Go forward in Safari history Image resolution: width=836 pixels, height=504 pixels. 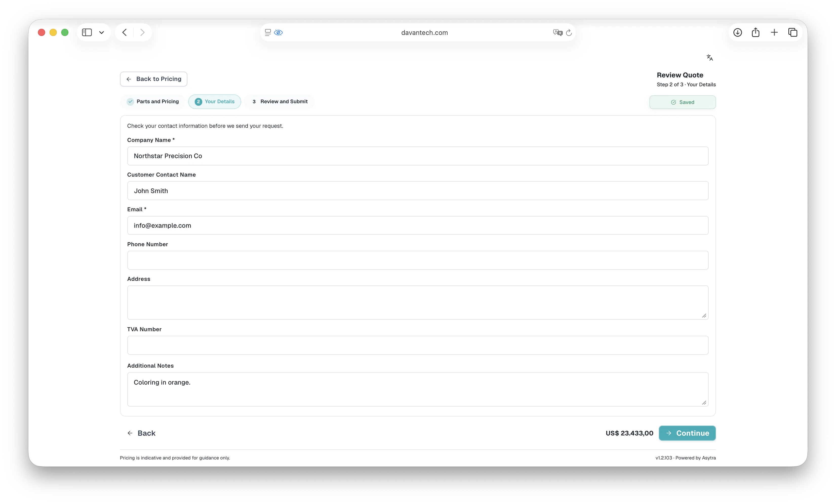tap(143, 33)
